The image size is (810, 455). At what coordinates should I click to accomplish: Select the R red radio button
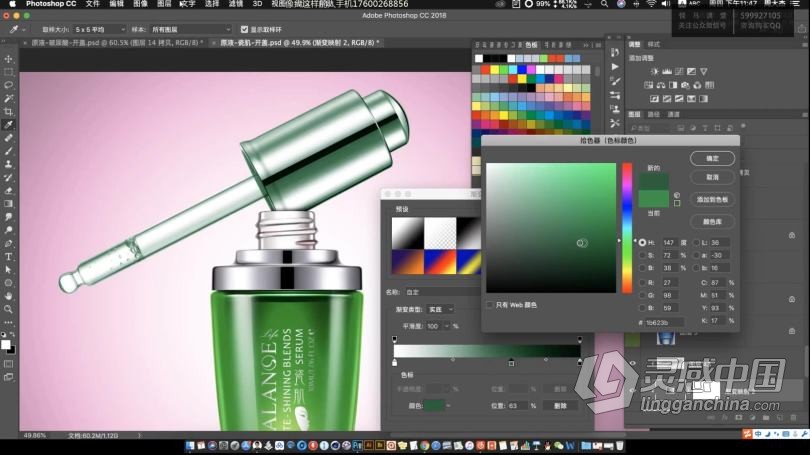pos(642,283)
